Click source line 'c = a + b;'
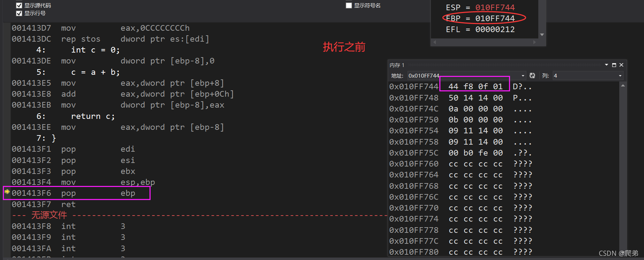 (x=95, y=72)
